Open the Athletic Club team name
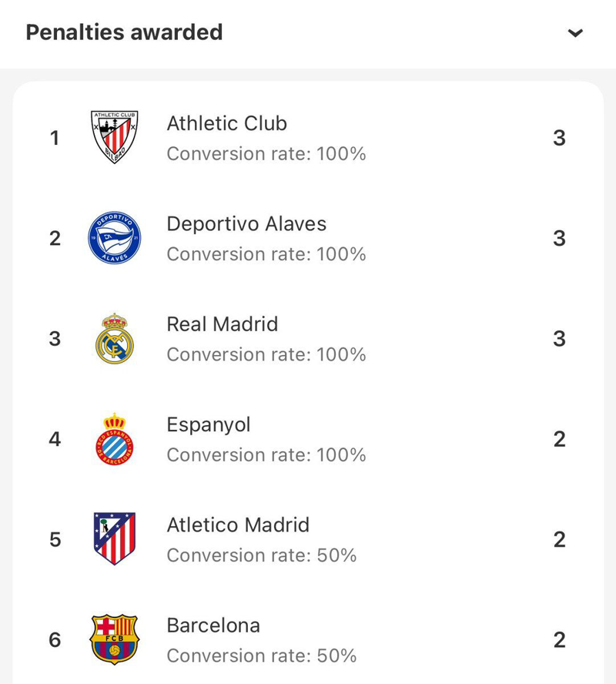The image size is (616, 684). 226,123
